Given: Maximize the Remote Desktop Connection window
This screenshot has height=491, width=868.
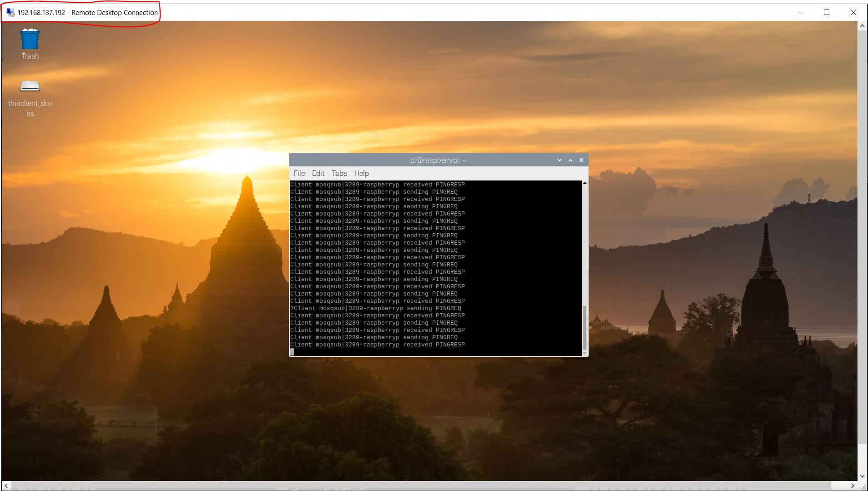Looking at the screenshot, I should tap(827, 12).
